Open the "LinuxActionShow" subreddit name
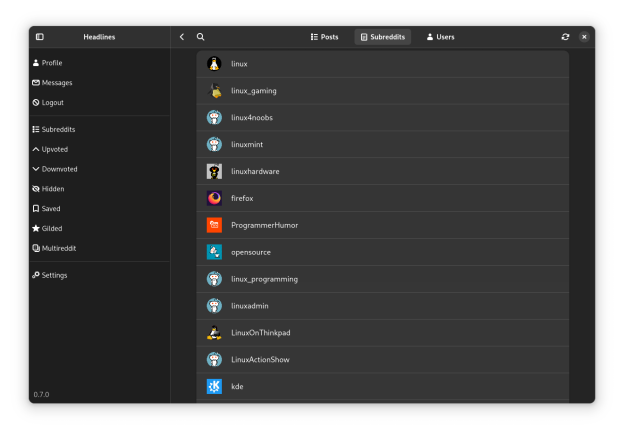 point(260,360)
